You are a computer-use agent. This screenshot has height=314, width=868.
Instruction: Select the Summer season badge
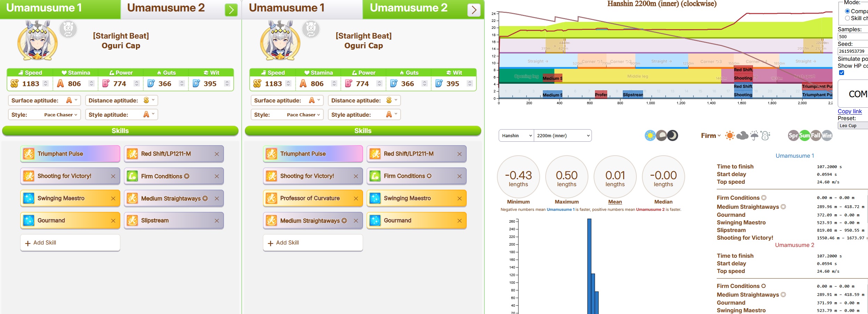pos(804,135)
